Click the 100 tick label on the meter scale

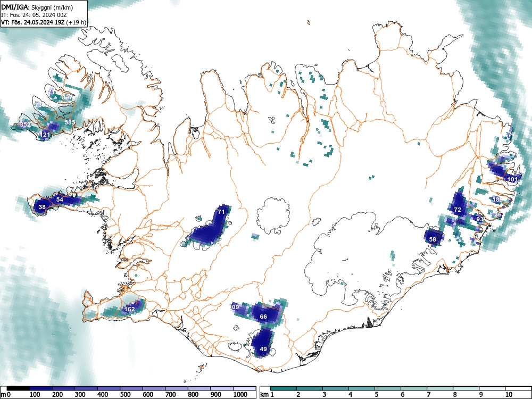(x=35, y=395)
